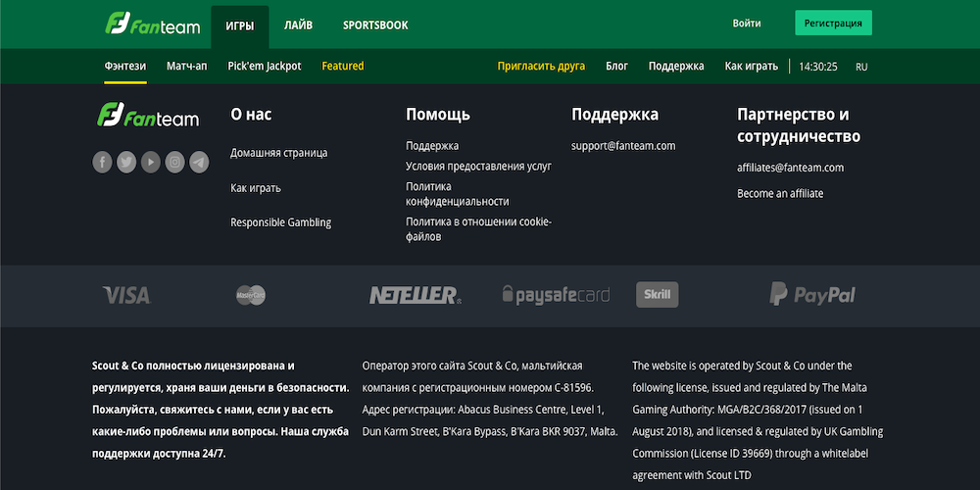Open the Telegram social icon
Screen dimensions: 980x490
point(199,163)
